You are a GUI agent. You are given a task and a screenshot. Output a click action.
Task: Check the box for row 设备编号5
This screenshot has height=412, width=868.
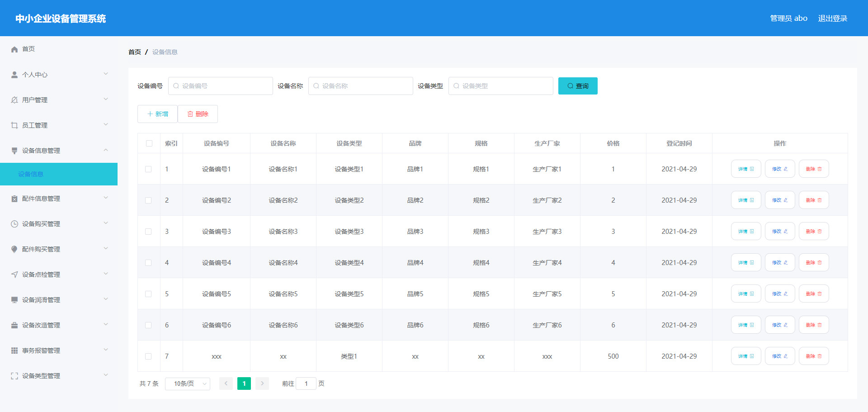click(148, 294)
